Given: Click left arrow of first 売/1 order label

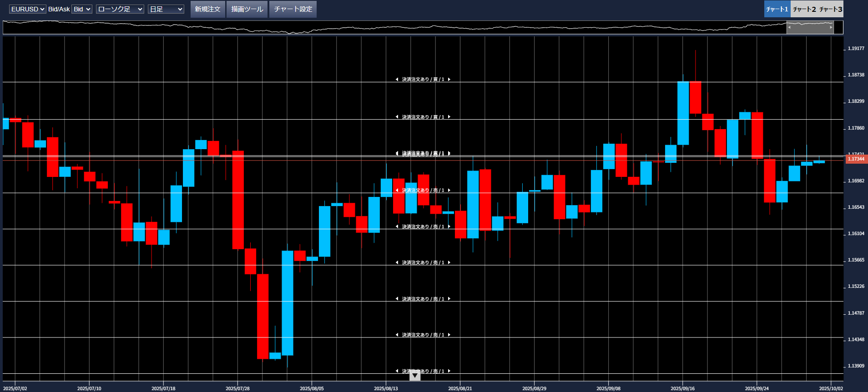Looking at the screenshot, I should point(397,190).
